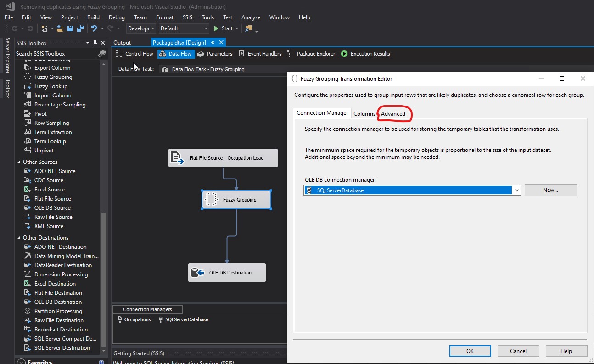
Task: Select Recordset Destination toolbox item
Action: (x=61, y=330)
